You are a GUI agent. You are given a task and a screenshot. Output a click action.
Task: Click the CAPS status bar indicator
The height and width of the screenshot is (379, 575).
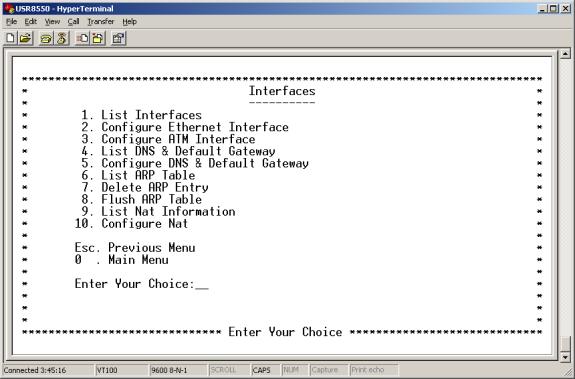[x=261, y=370]
